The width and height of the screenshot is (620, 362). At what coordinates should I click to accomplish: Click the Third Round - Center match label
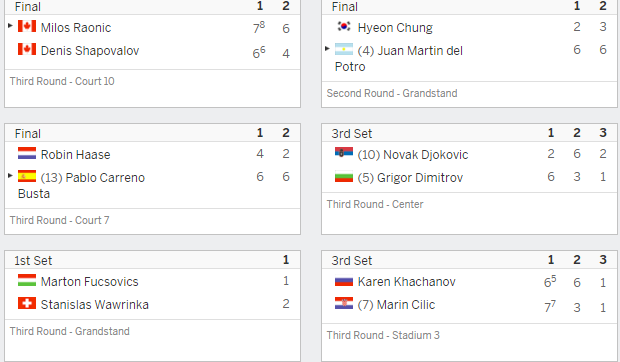(x=375, y=204)
